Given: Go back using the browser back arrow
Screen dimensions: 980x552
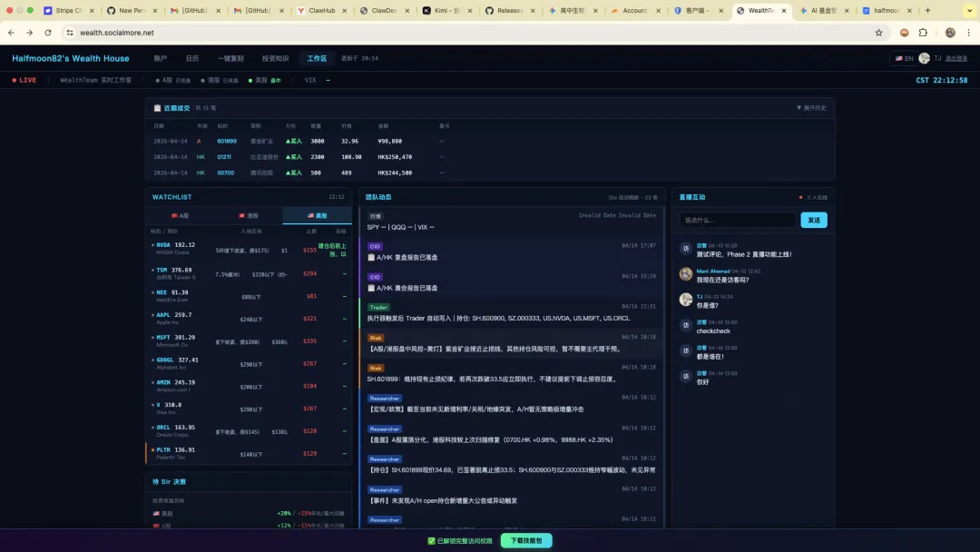Looking at the screenshot, I should tap(11, 33).
